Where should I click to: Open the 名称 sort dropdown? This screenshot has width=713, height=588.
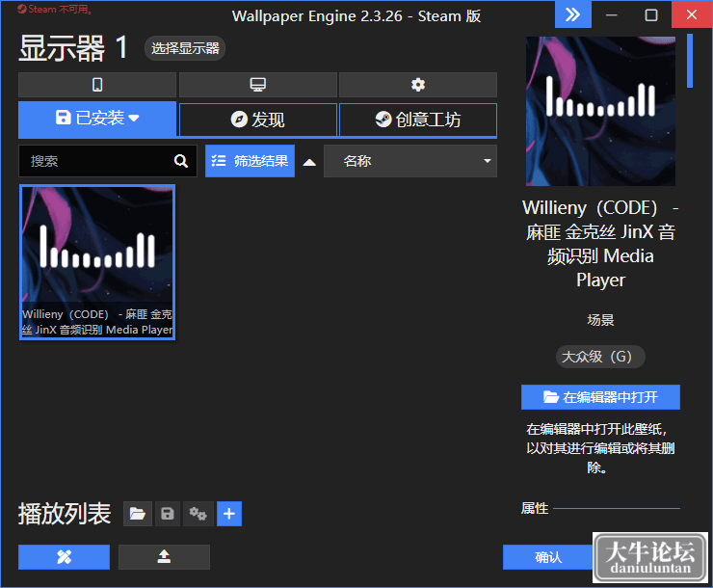(410, 161)
